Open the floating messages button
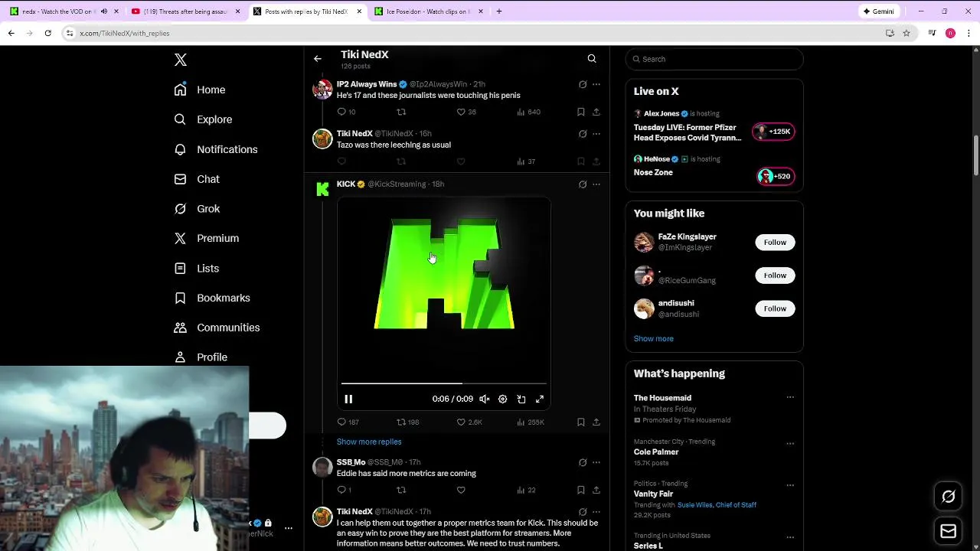This screenshot has width=980, height=551. (949, 531)
